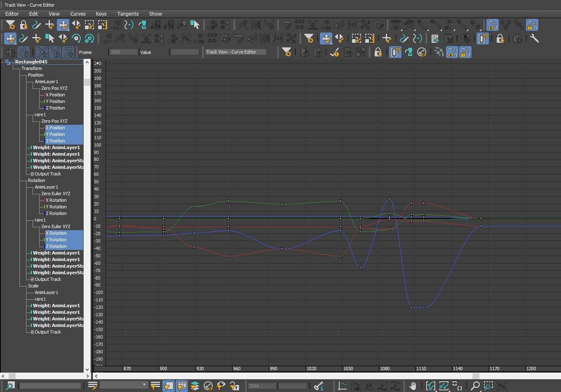561x392 pixels.
Task: Set tangents to Slow
Action: click(436, 25)
